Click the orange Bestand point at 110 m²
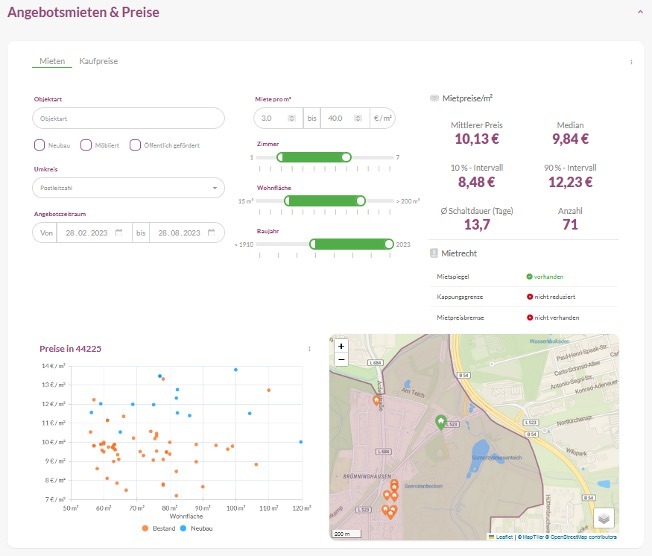The image size is (652, 556). 269,390
